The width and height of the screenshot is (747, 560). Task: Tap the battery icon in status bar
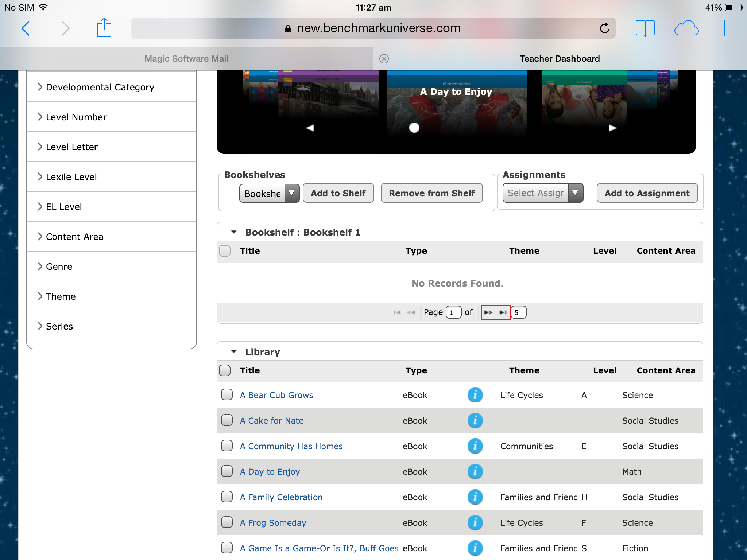tap(734, 7)
